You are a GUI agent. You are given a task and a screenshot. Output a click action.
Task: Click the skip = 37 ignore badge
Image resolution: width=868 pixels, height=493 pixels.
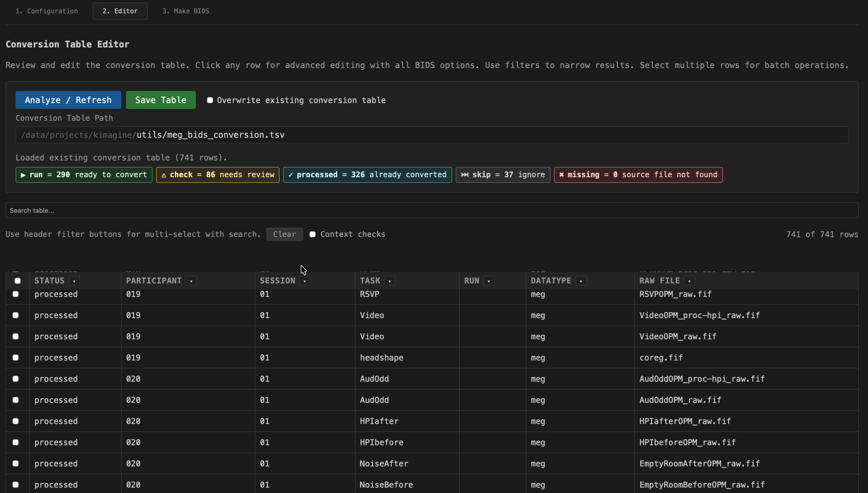click(503, 175)
